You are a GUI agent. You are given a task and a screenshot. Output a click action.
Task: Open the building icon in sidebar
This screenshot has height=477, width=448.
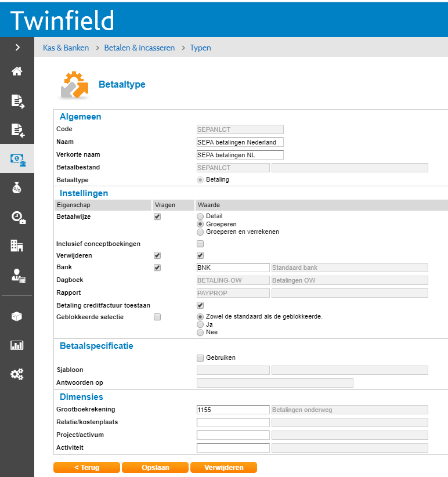[17, 245]
